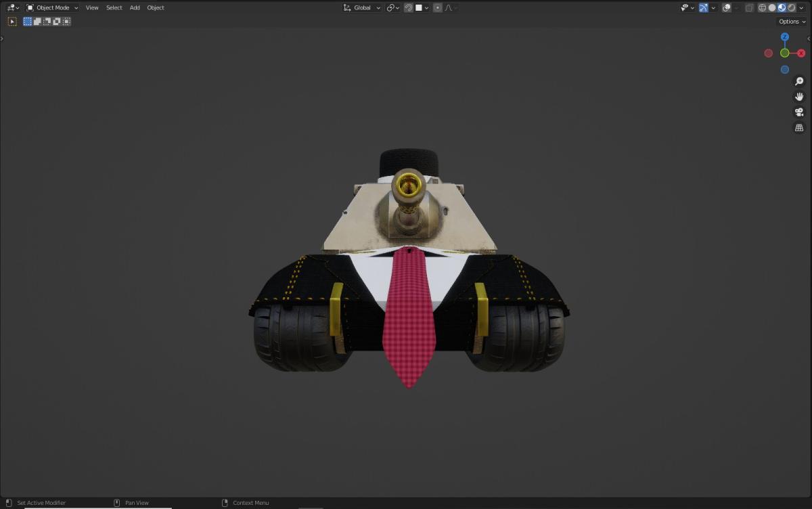
Task: Open the Options dropdown
Action: coord(792,22)
